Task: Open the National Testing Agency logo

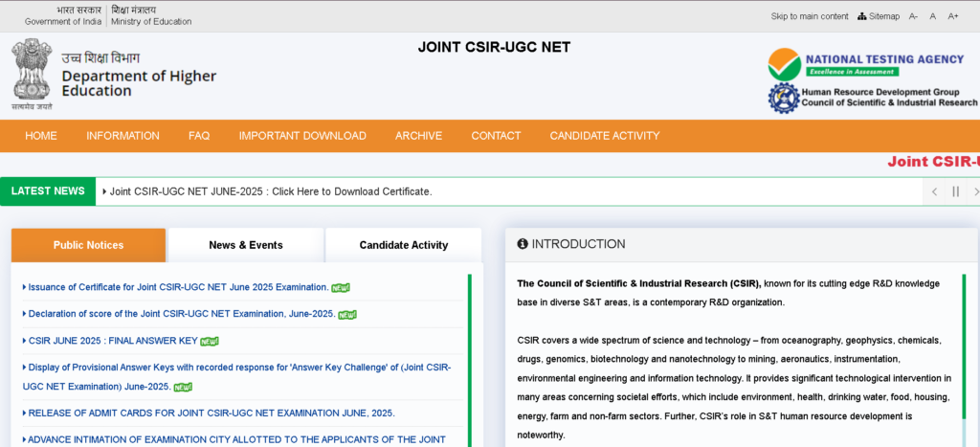Action: coord(866,64)
